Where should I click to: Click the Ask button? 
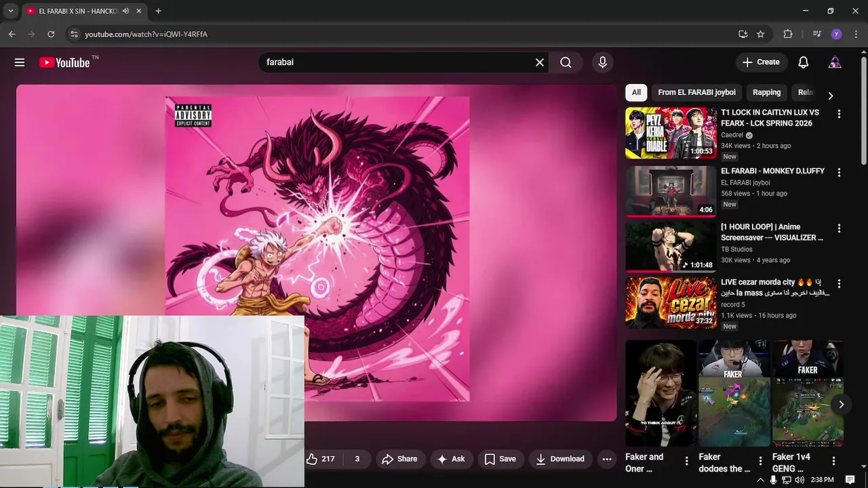pos(451,459)
